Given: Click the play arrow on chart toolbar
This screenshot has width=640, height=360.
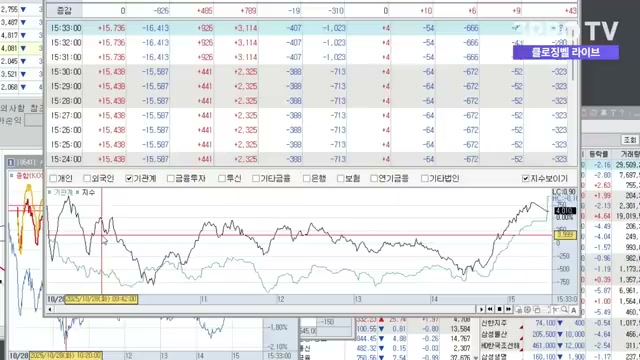Looking at the screenshot, I should pos(481,309).
